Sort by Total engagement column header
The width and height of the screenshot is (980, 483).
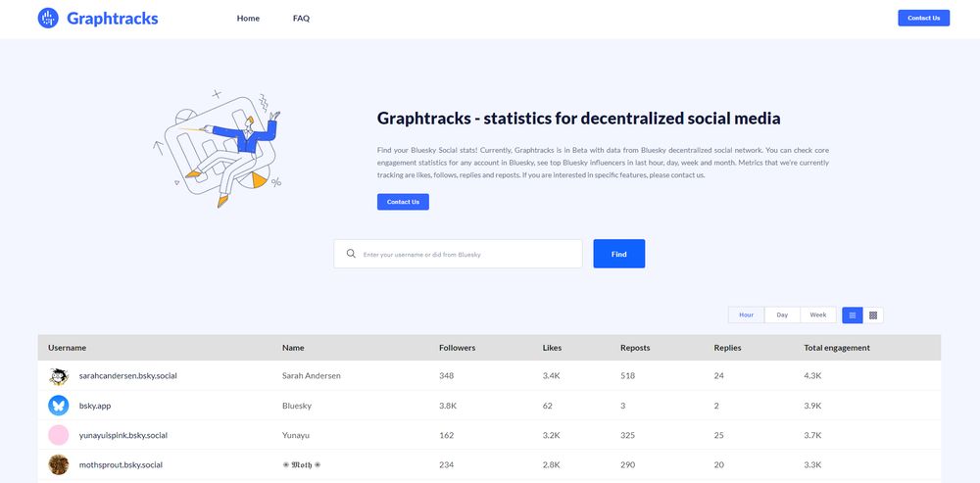coord(837,348)
